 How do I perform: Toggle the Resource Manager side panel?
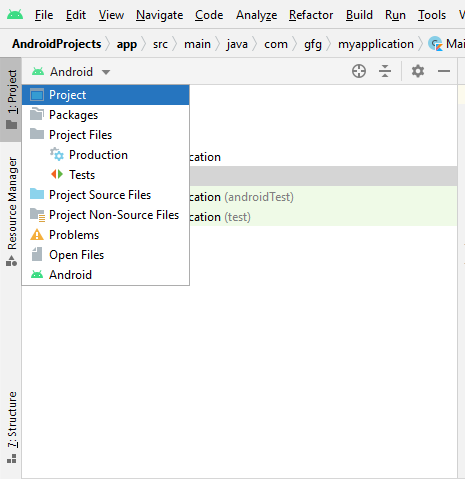[x=11, y=211]
